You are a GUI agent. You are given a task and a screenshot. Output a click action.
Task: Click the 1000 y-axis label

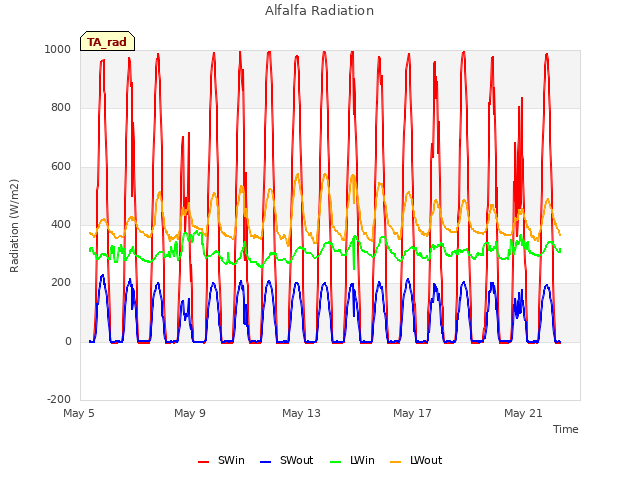pyautogui.click(x=58, y=49)
